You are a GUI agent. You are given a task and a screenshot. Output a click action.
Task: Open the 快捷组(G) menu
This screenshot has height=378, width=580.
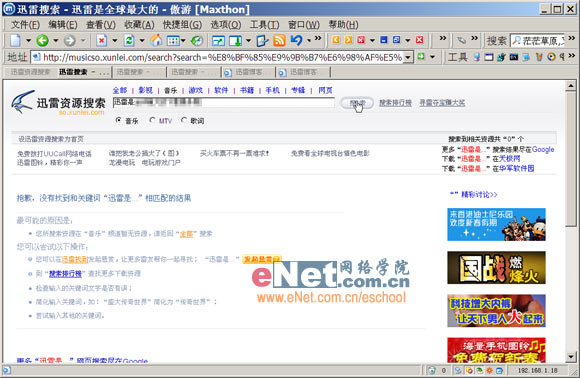[182, 25]
